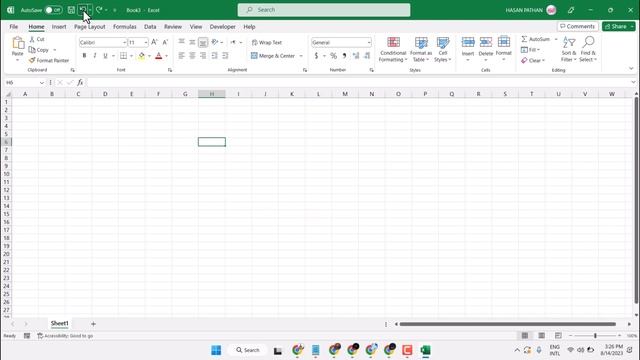
Task: Toggle Align Left
Action: pos(181,56)
